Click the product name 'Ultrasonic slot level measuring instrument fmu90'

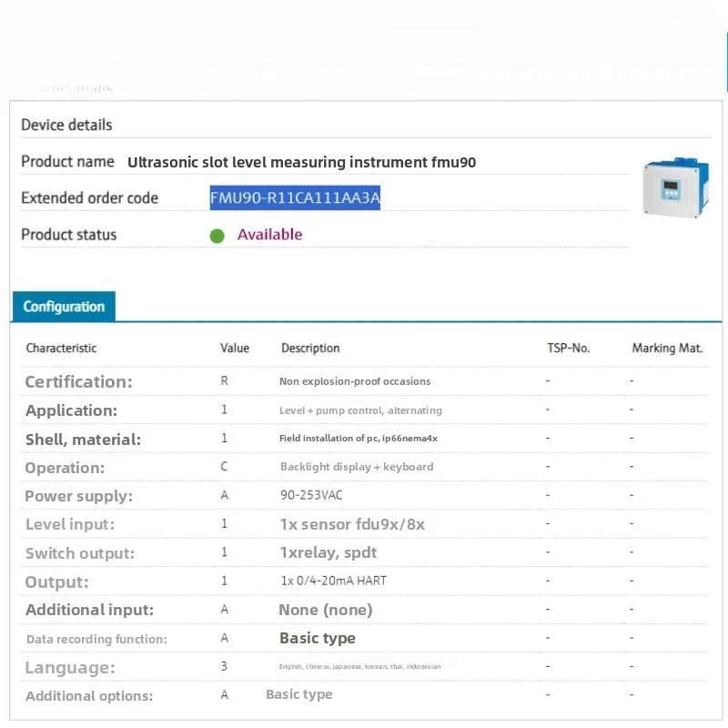[x=302, y=162]
